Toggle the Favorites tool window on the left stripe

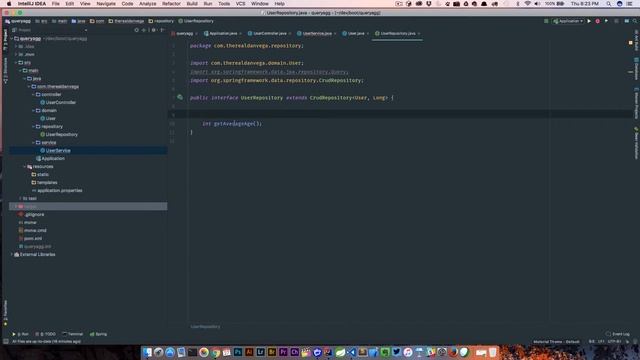pyautogui.click(x=5, y=313)
